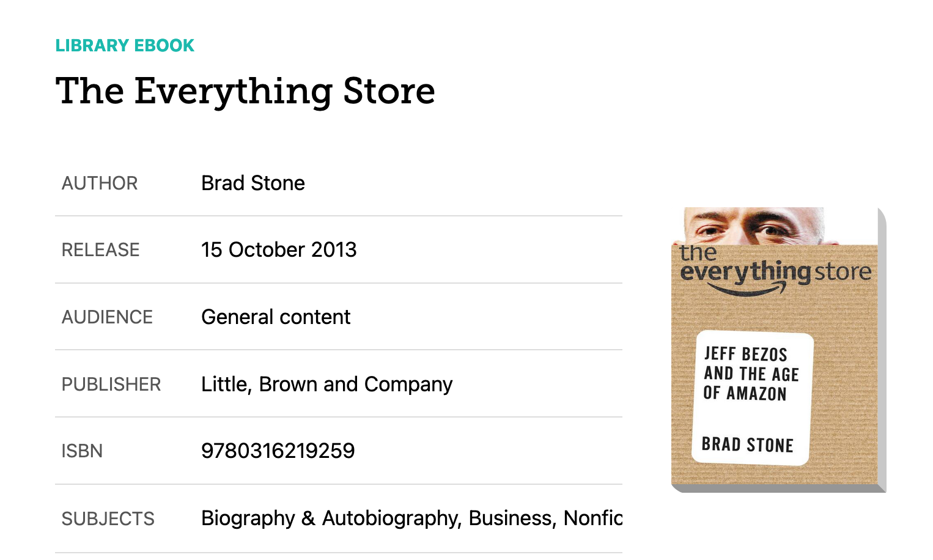Viewport: 933px width, 560px height.
Task: Click the Biography & Autobiography subject
Action: 330,518
